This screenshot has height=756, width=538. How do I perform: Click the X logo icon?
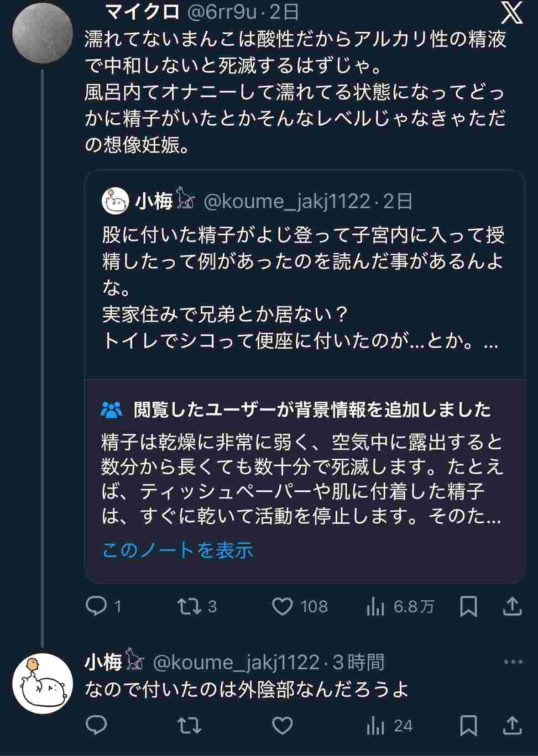[512, 13]
